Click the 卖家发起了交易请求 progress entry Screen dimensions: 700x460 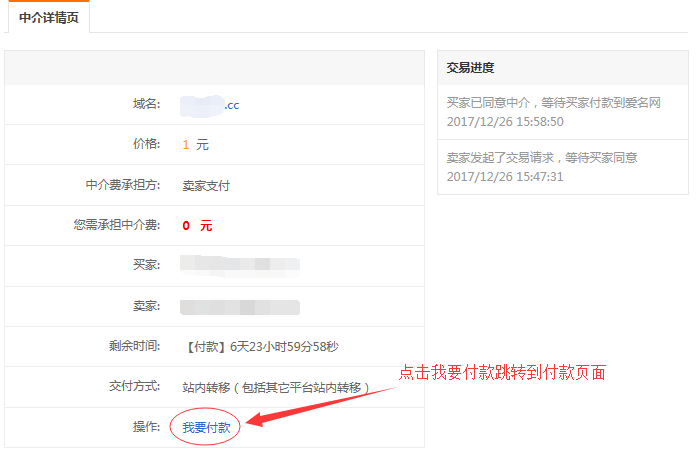coord(542,157)
